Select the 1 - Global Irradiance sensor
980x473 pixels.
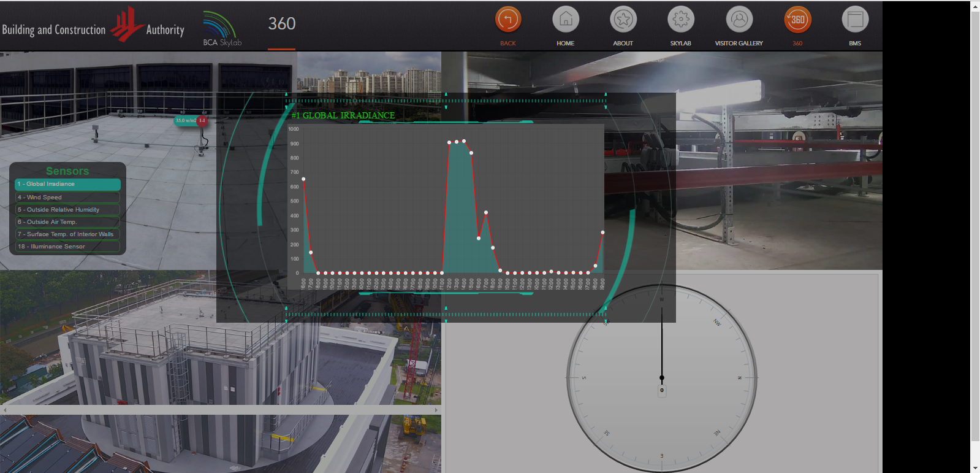coord(67,184)
